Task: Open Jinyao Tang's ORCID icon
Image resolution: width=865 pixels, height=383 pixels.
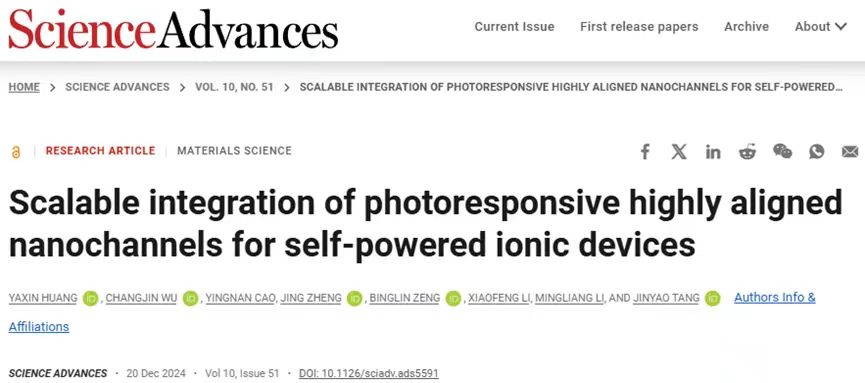Action: point(712,299)
